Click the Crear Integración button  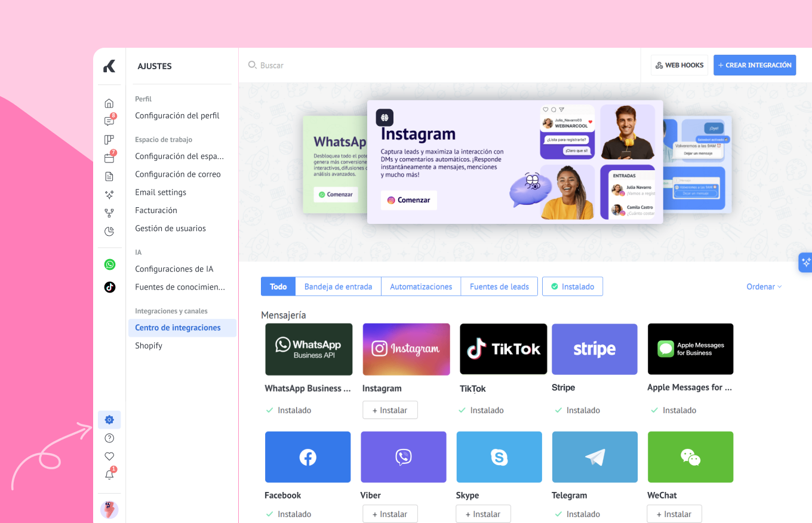coord(755,65)
